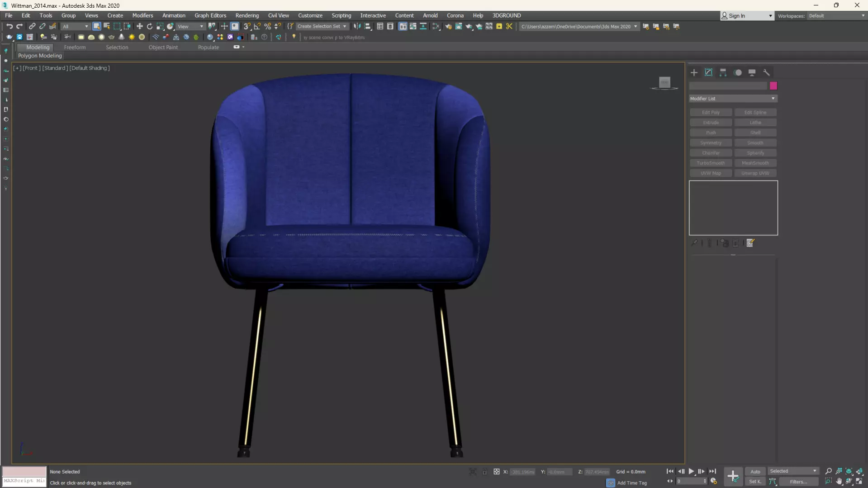Click the TurboSmooth modifier button
Viewport: 868px width, 488px height.
coord(711,163)
